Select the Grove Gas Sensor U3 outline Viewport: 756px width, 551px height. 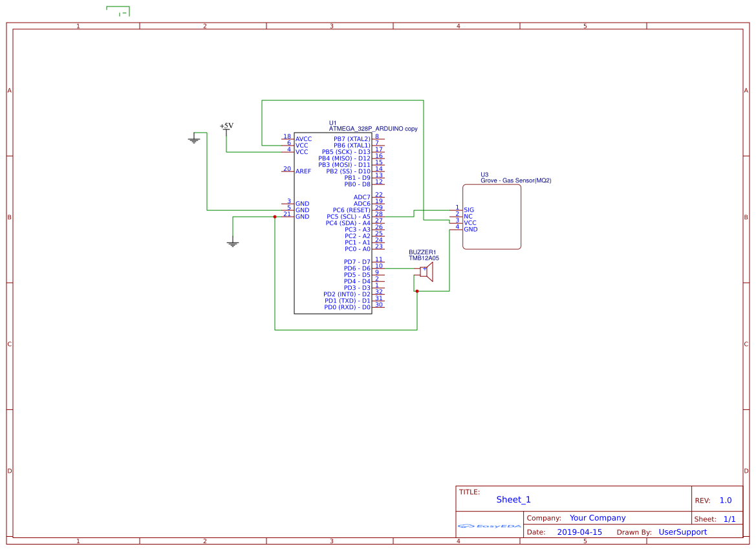coord(491,217)
